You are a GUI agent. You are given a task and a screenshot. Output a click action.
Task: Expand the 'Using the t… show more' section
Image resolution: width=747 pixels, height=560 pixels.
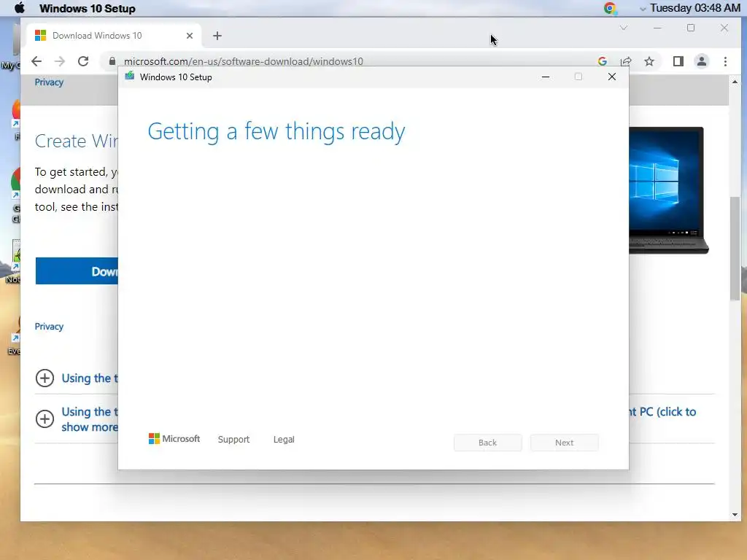click(x=44, y=419)
